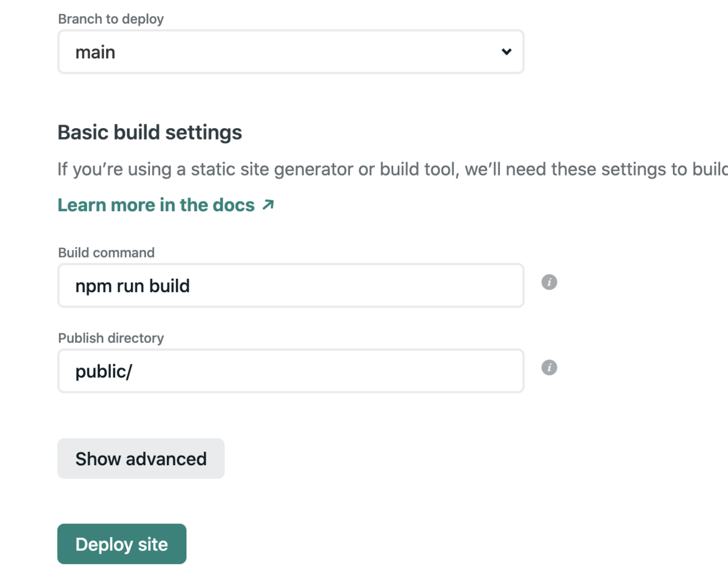Click the chevron arrow in the branch selector
This screenshot has height=581, width=728.
pos(507,52)
